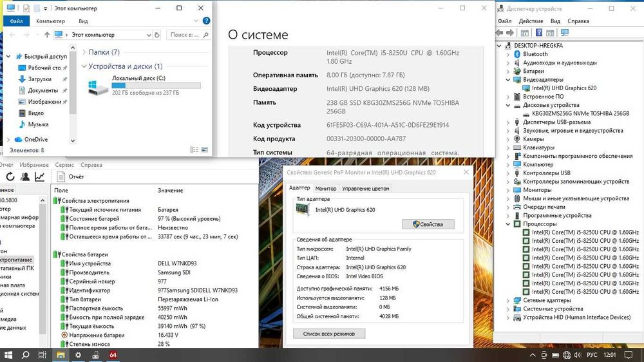The image size is (644, 362).
Task: Open the graph chart icon in AIDA64 toolbar
Action: 39,176
